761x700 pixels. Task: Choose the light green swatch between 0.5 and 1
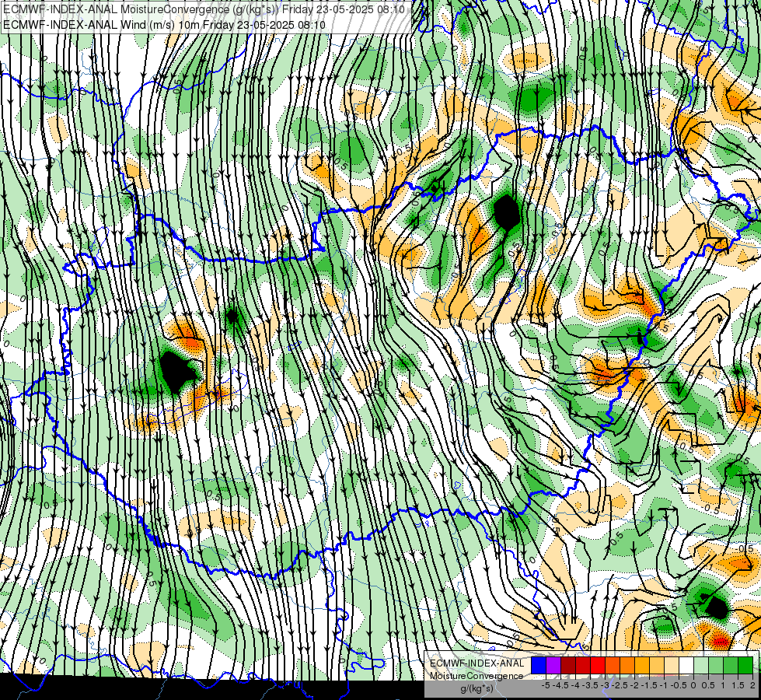point(716,665)
